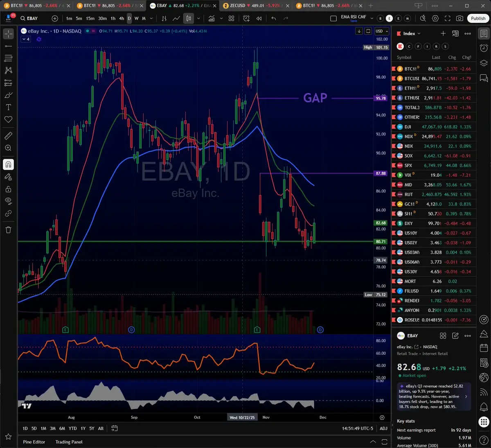Viewport: 491px width, 448px height.
Task: Open a new browser tab
Action: (x=371, y=6)
